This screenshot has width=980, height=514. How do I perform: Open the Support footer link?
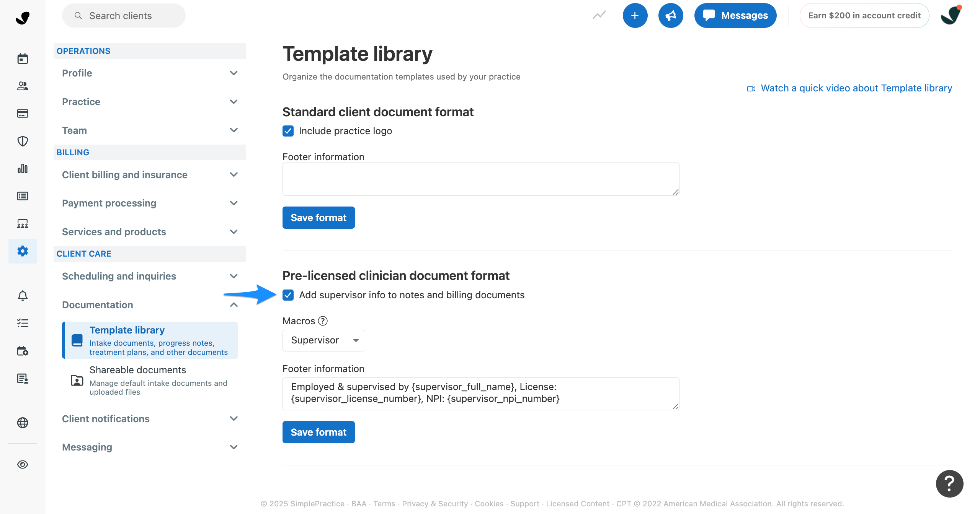[525, 504]
